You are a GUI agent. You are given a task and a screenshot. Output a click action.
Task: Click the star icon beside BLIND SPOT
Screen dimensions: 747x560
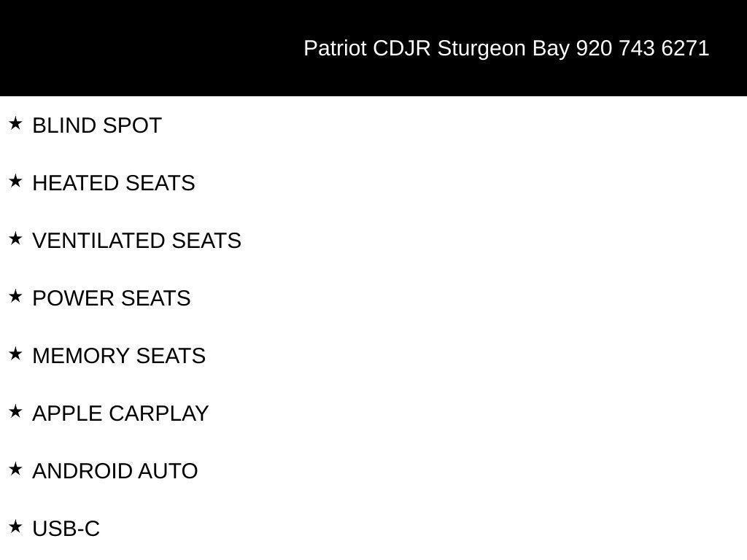pos(15,123)
